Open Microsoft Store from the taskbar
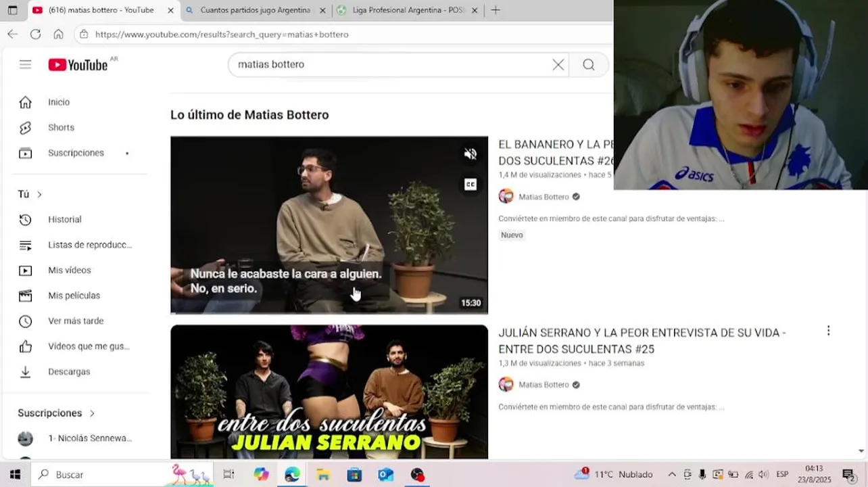The width and height of the screenshot is (868, 487). coord(354,474)
